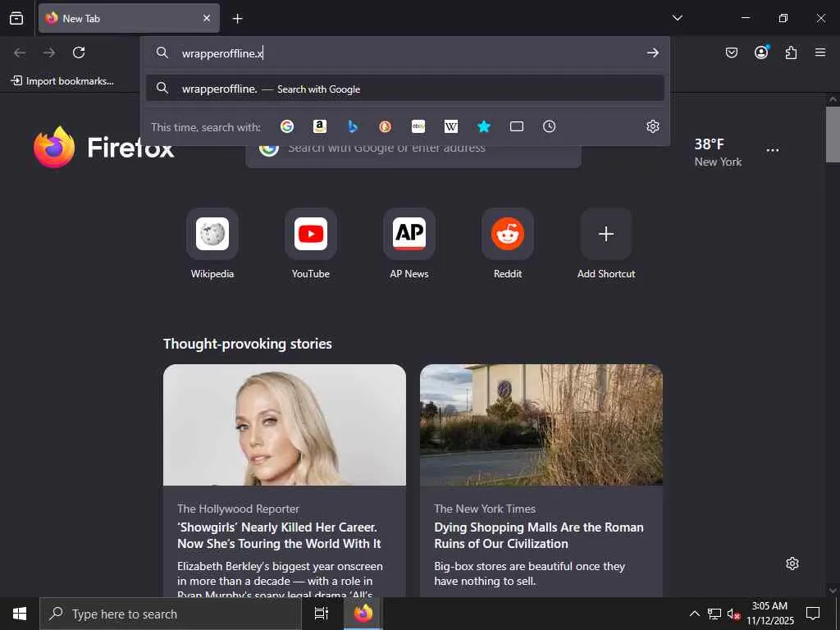Search this time with eBay
Viewport: 840px width, 630px height.
point(418,126)
